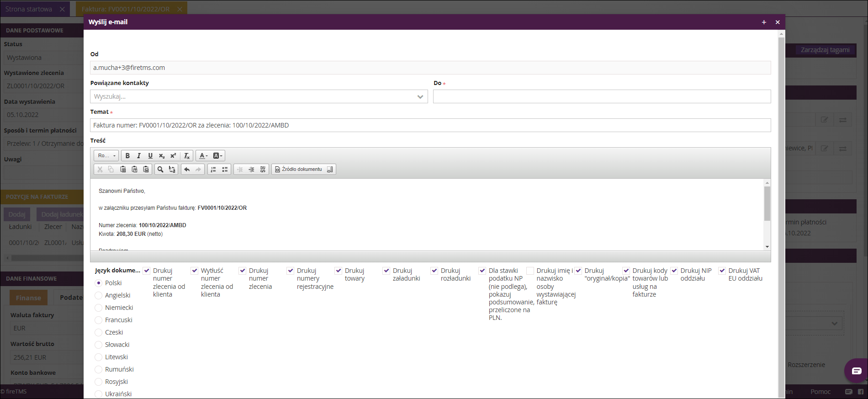Click the editor's vertical scrollbar thumb
This screenshot has width=868, height=399.
point(767,203)
